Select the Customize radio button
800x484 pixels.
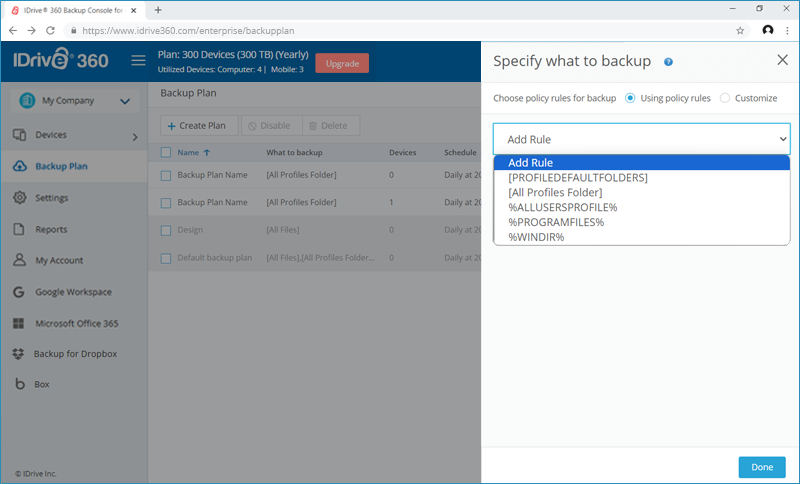[x=725, y=98]
